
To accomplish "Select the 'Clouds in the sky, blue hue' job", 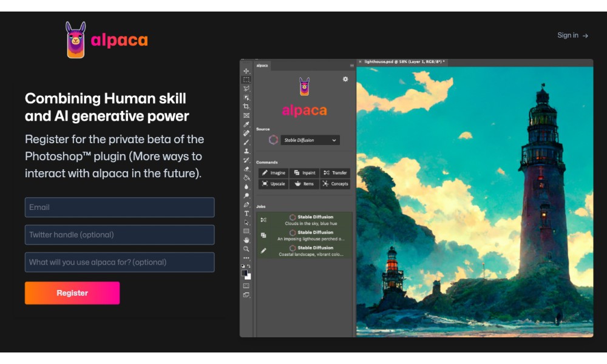I will 305,220.
